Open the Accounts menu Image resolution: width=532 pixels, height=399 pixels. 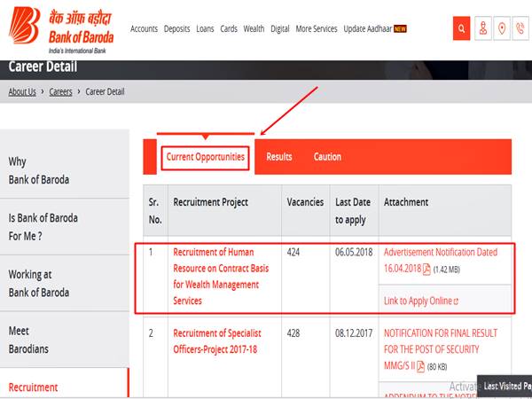coord(145,29)
